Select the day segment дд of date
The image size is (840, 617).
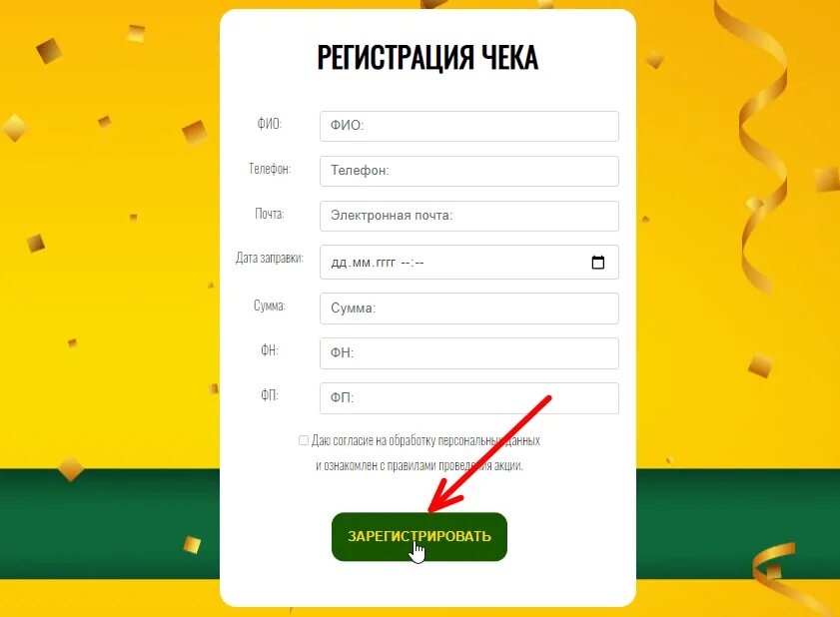coord(340,263)
